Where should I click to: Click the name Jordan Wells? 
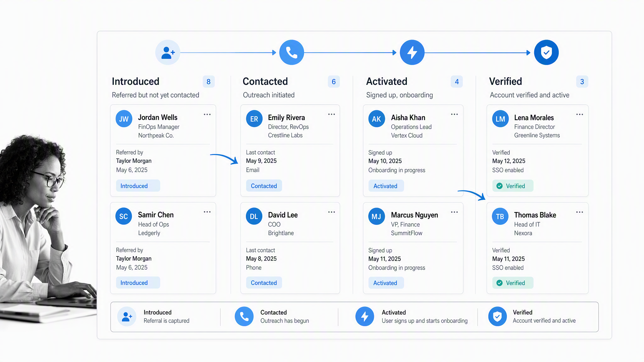click(x=158, y=117)
